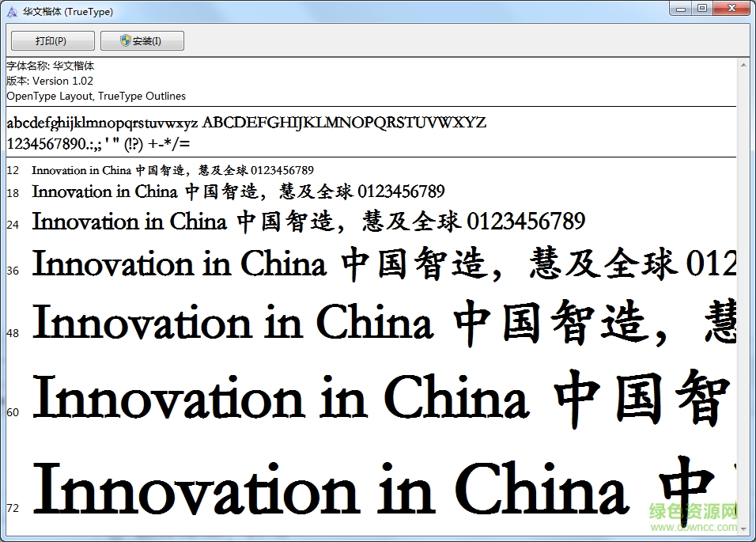Maximize the font viewer window
The height and width of the screenshot is (542, 756).
[x=702, y=9]
